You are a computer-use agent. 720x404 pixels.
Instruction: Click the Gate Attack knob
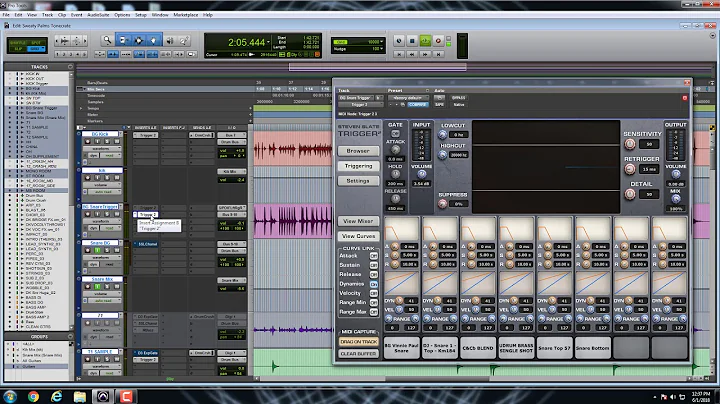click(395, 149)
